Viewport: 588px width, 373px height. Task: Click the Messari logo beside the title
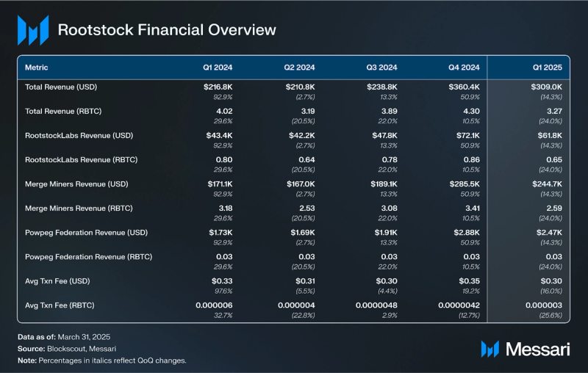click(x=33, y=30)
